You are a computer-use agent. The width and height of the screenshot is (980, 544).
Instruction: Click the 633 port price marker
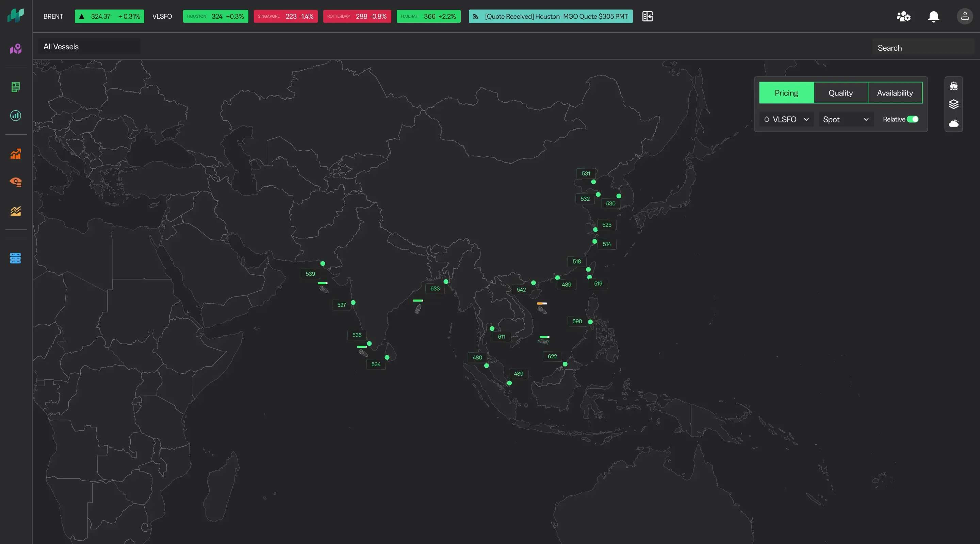click(x=435, y=289)
